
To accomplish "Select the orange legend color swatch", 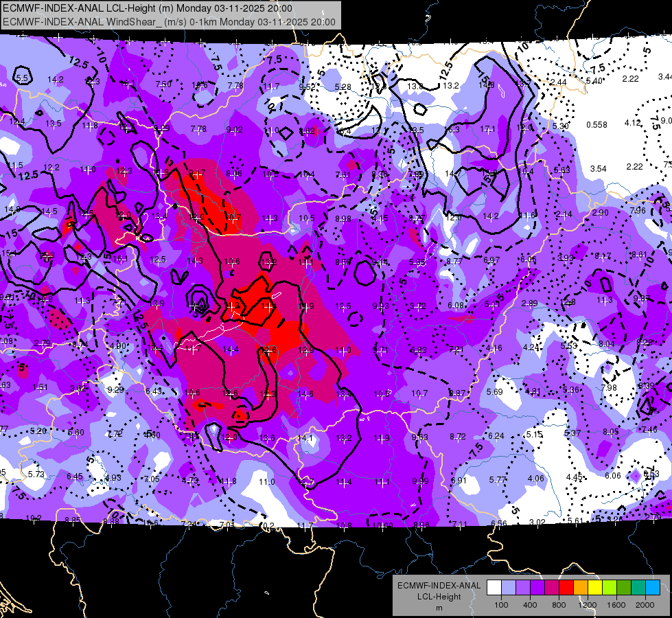I will 581,587.
